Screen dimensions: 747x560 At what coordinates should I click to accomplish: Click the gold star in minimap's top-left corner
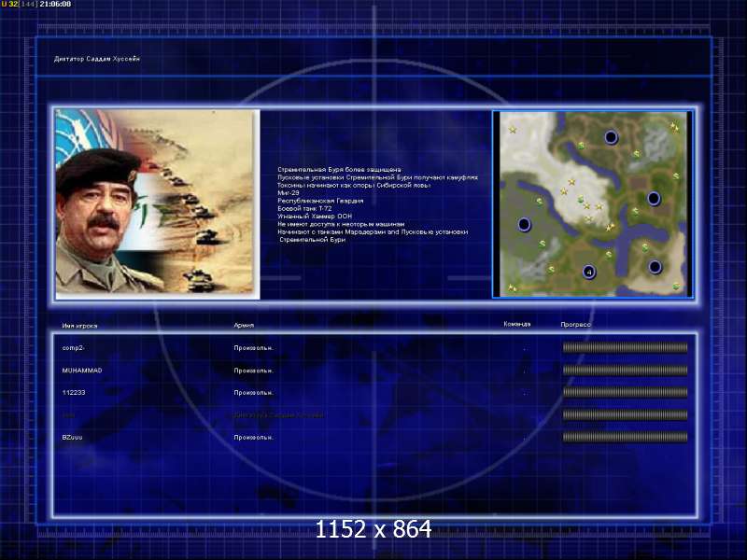point(513,130)
